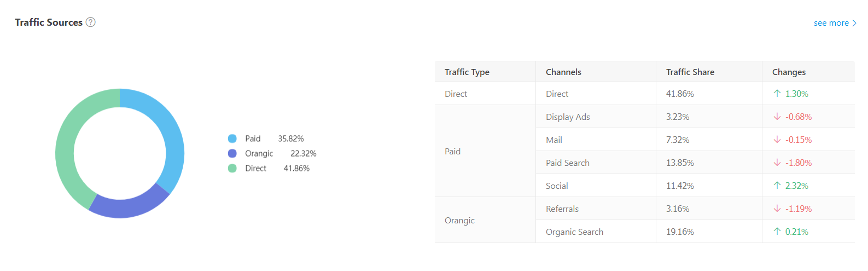Click the up arrow beside 1.30% change
The image size is (868, 271).
777,94
